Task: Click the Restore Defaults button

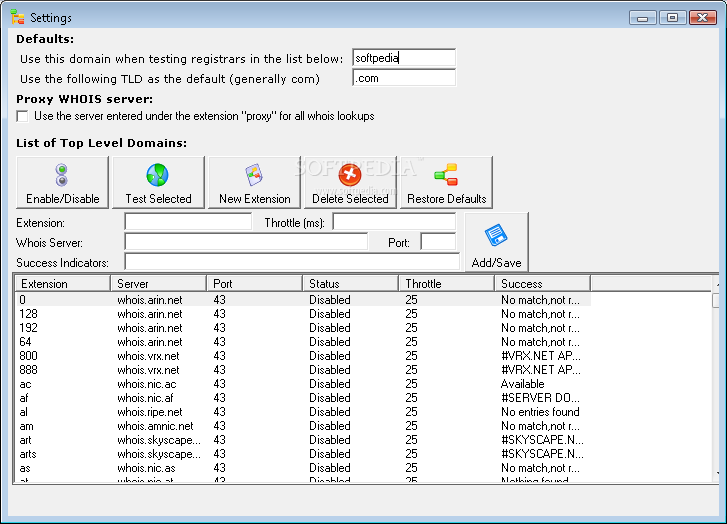Action: pyautogui.click(x=446, y=183)
